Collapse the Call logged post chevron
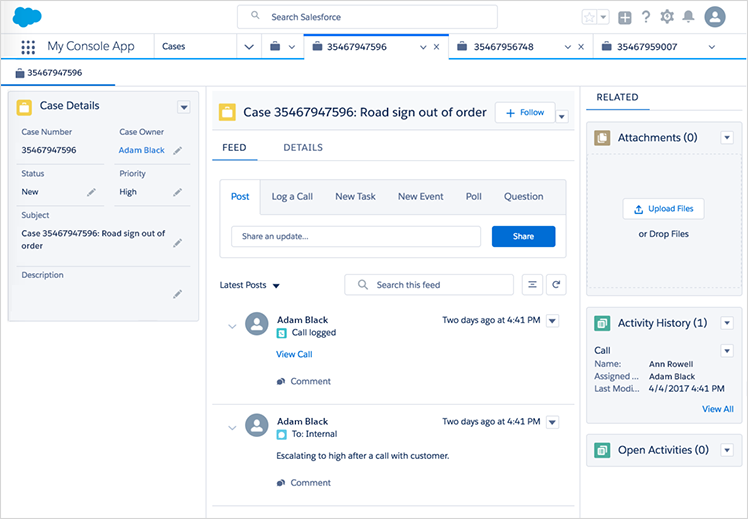The height and width of the screenshot is (519, 748). (x=232, y=326)
